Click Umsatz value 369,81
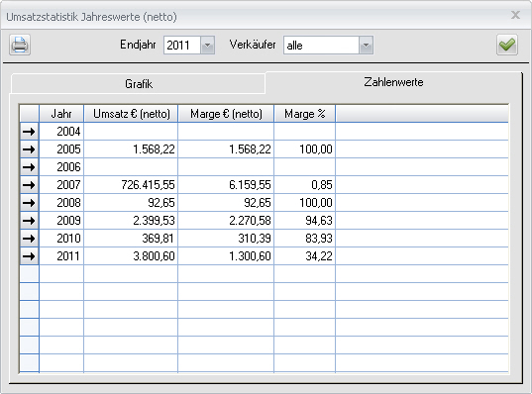Screen dimensions: 532x394 click(131, 239)
